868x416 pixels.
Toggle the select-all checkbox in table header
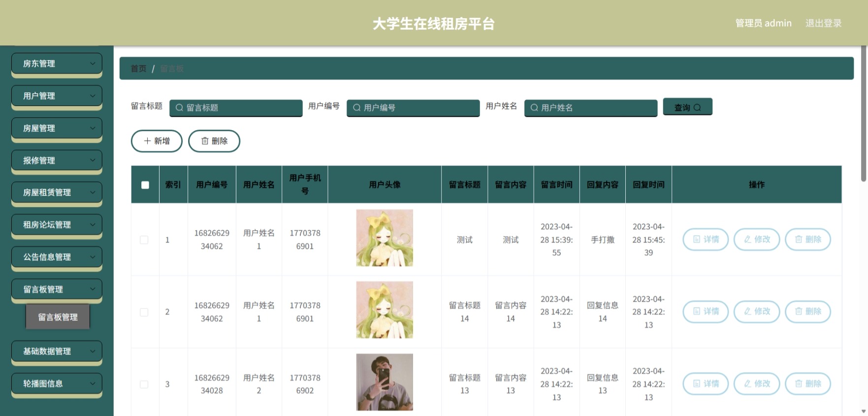pyautogui.click(x=145, y=185)
